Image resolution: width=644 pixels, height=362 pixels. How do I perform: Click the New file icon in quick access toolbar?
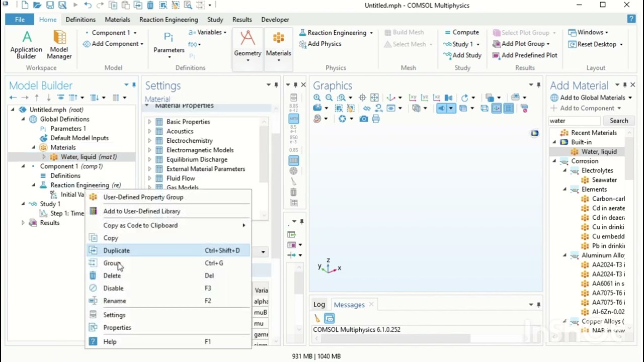[25, 5]
